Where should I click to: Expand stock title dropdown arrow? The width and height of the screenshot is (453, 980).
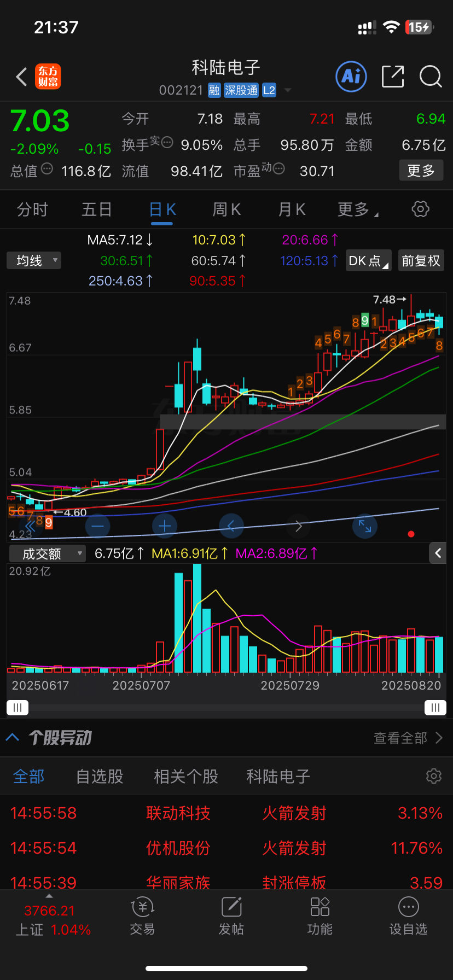[288, 90]
